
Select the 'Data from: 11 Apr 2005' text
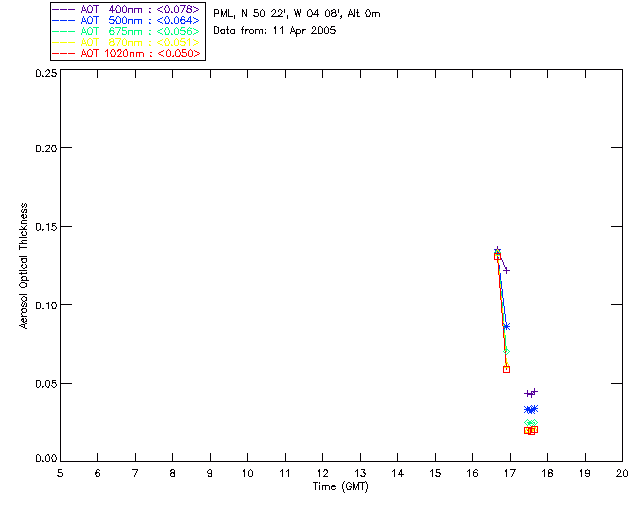[x=275, y=31]
